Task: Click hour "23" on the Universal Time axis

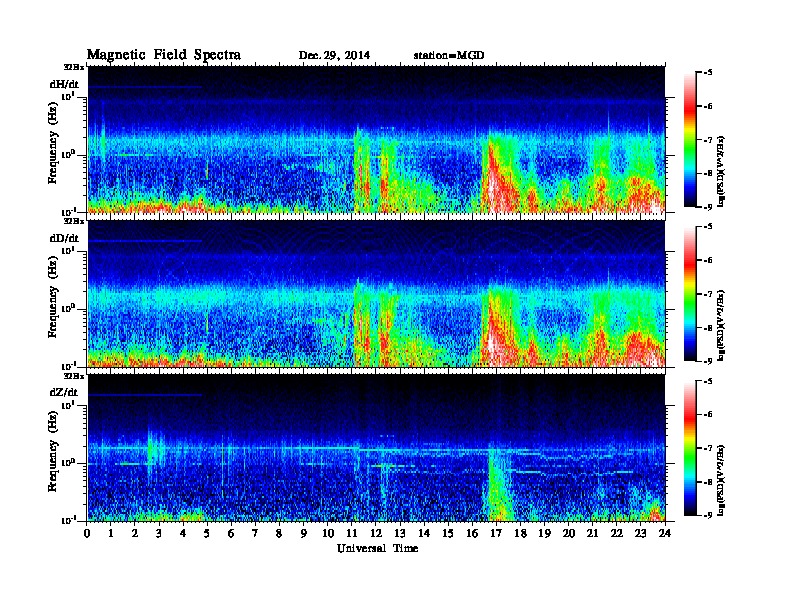Action: pos(641,534)
